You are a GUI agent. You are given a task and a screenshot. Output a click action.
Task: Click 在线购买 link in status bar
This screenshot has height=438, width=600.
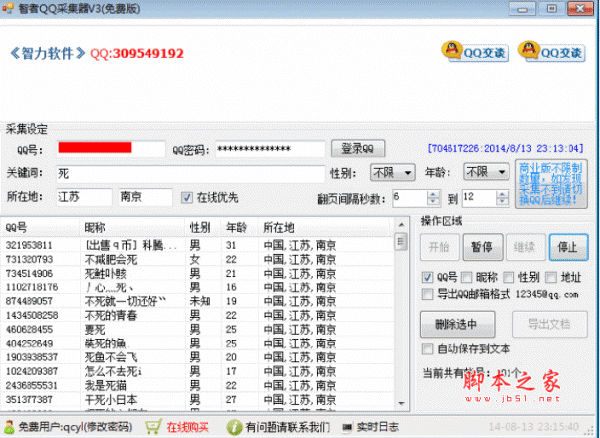[188, 427]
